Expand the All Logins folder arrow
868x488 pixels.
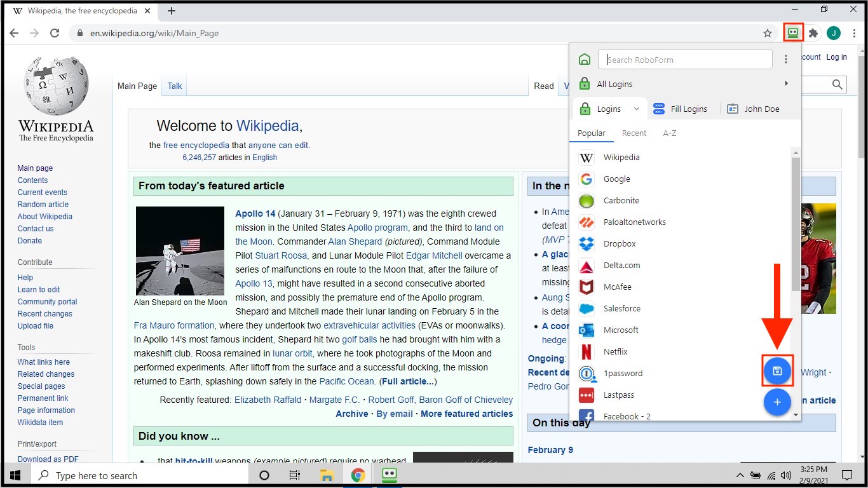pos(786,84)
